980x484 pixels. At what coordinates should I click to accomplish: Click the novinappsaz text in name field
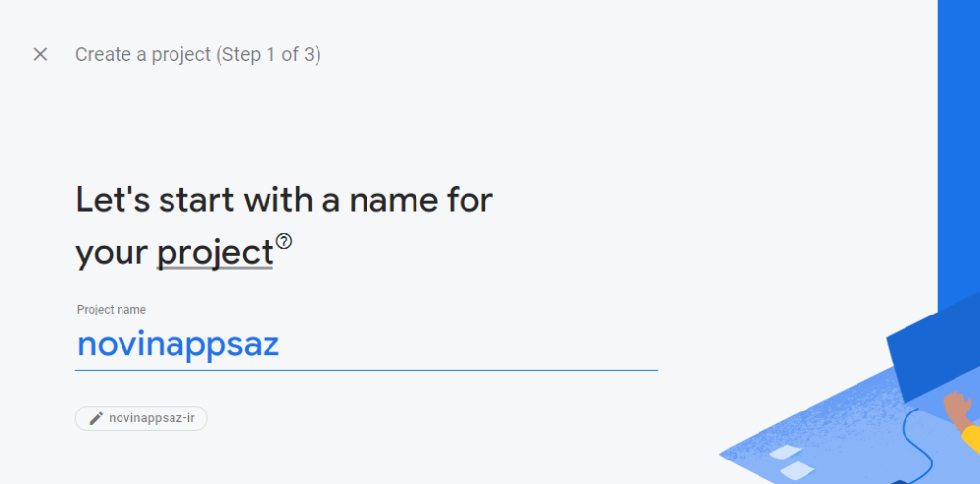pos(178,345)
